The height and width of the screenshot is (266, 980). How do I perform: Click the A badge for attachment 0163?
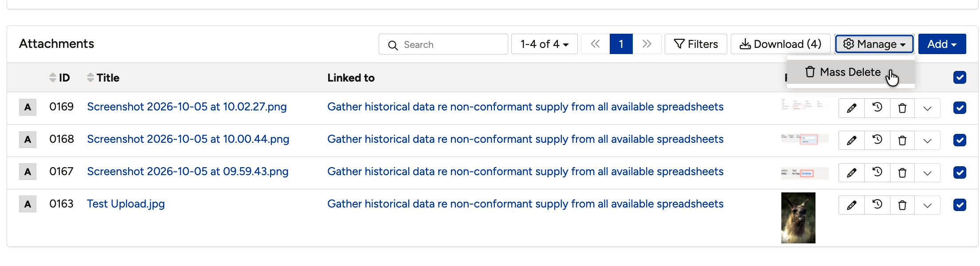point(27,204)
